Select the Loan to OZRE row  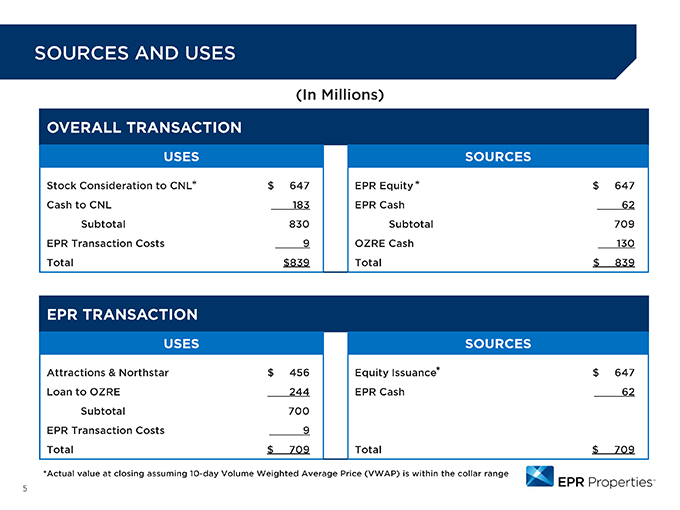178,392
